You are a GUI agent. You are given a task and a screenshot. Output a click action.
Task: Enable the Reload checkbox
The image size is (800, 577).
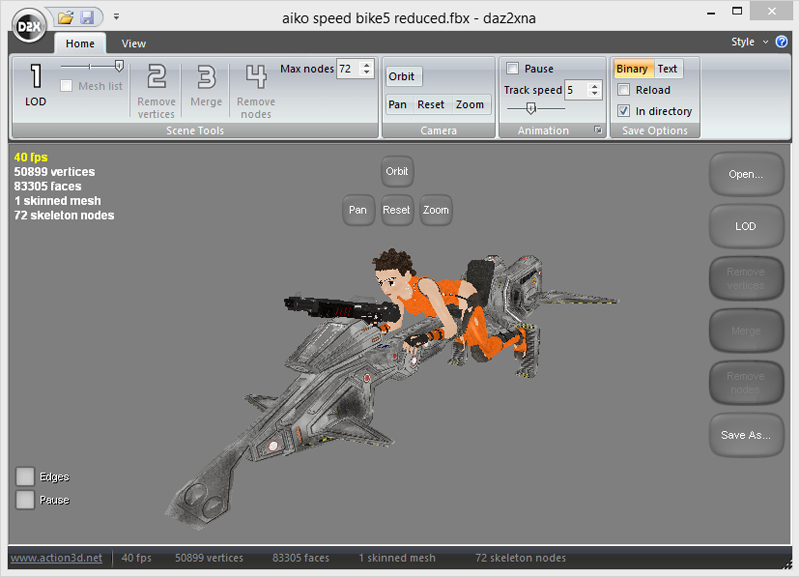(623, 90)
